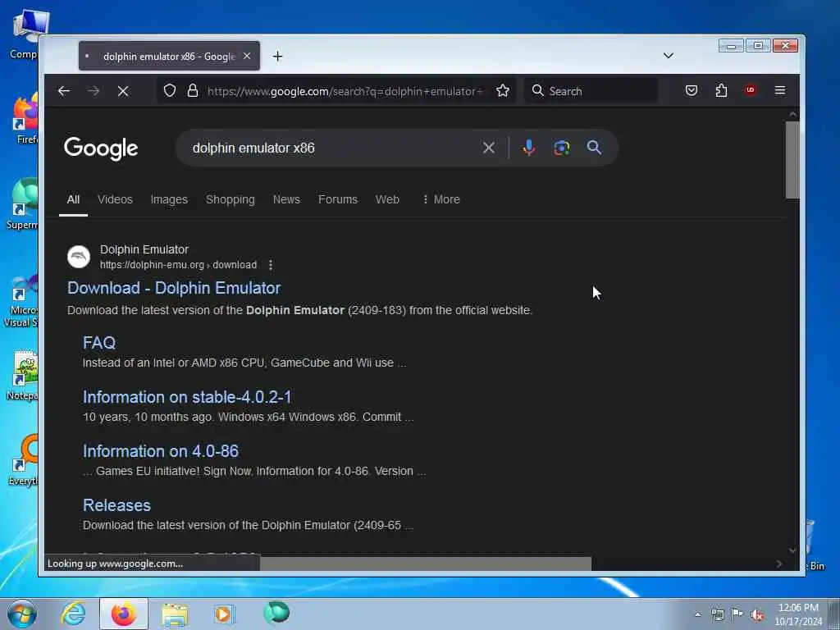Switch to Forums results tab
Image resolution: width=840 pixels, height=630 pixels.
click(337, 199)
